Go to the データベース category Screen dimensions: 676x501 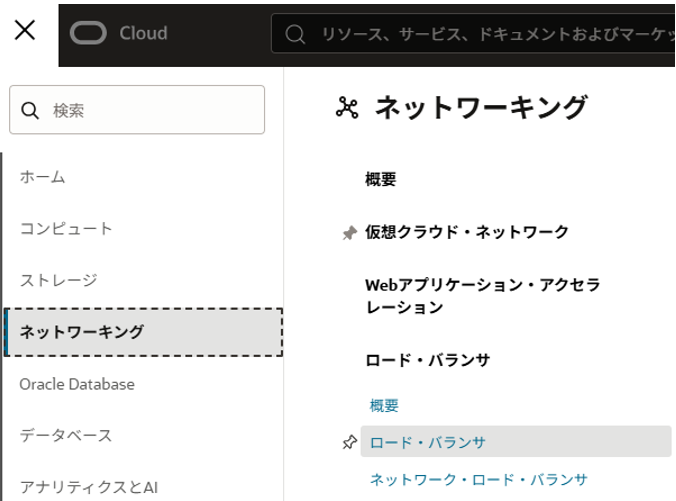pos(66,436)
